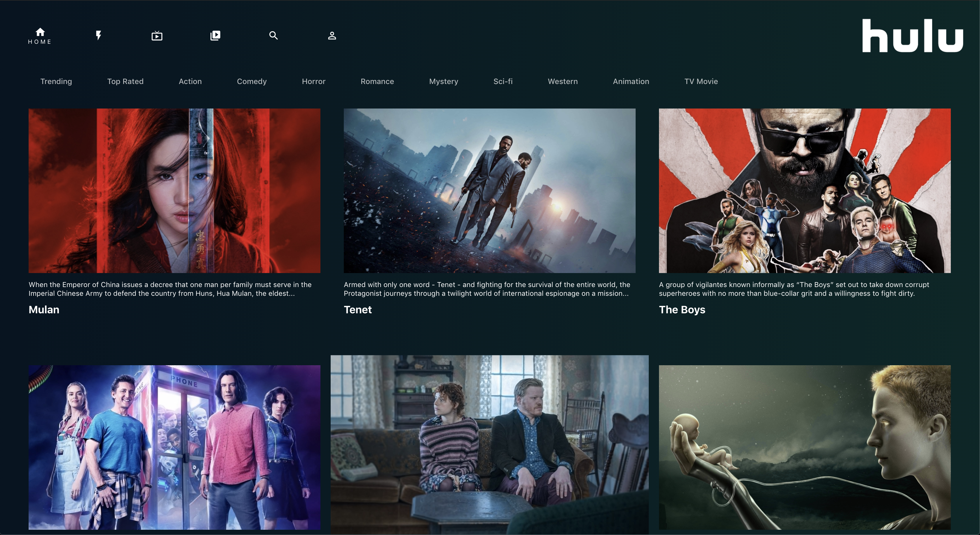Click the Mulan description starting "When the Emperor"
The height and width of the screenshot is (535, 980).
click(x=170, y=289)
